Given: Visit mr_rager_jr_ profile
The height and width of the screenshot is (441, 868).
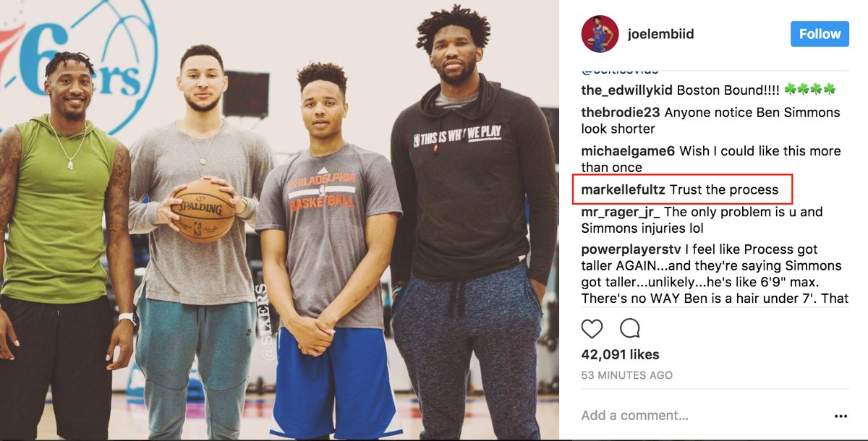Looking at the screenshot, I should point(621,213).
